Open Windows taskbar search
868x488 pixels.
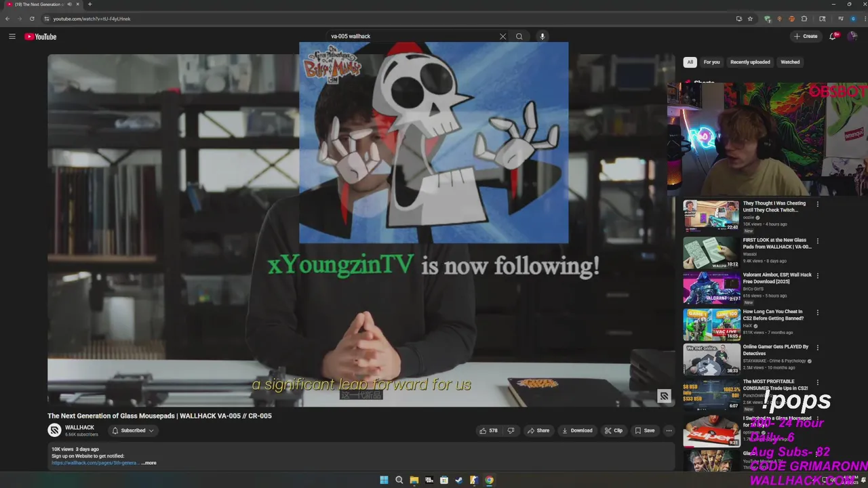tap(399, 480)
